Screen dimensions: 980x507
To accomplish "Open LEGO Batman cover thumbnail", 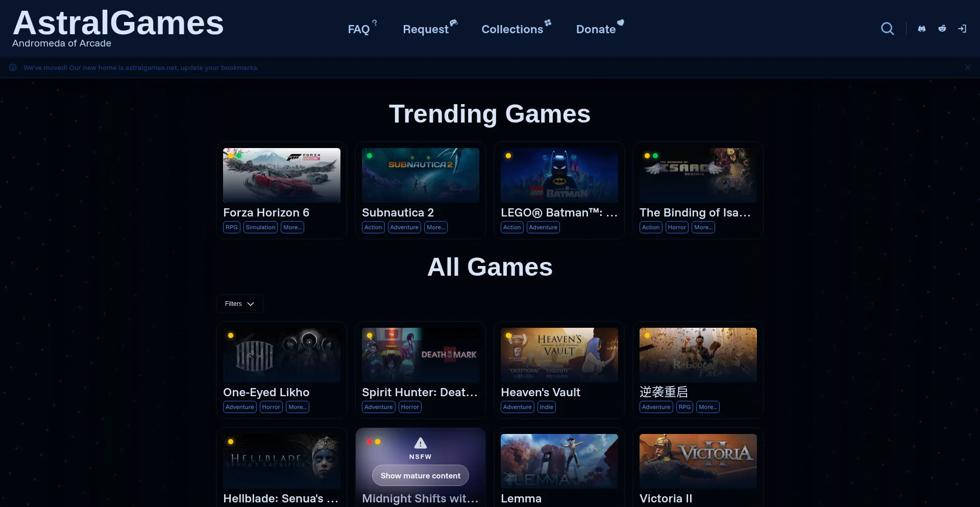I will (559, 175).
